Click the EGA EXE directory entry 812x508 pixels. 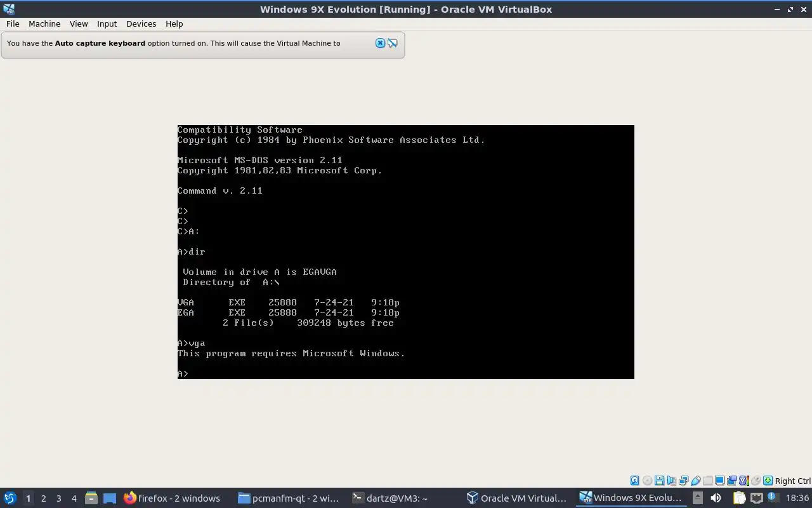pos(289,312)
